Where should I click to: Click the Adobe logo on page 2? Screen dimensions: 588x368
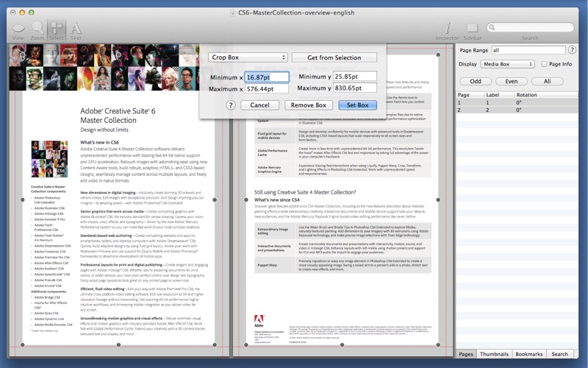tap(259, 320)
